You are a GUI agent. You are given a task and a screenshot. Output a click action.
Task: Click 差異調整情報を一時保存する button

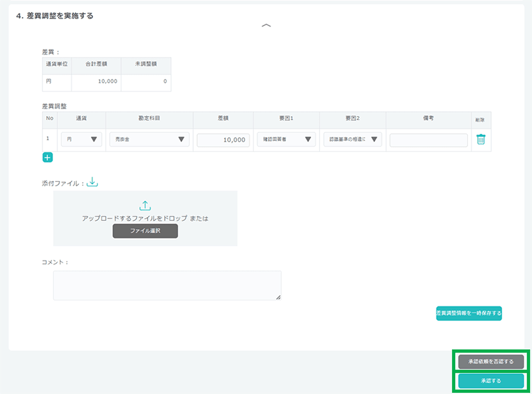(469, 313)
